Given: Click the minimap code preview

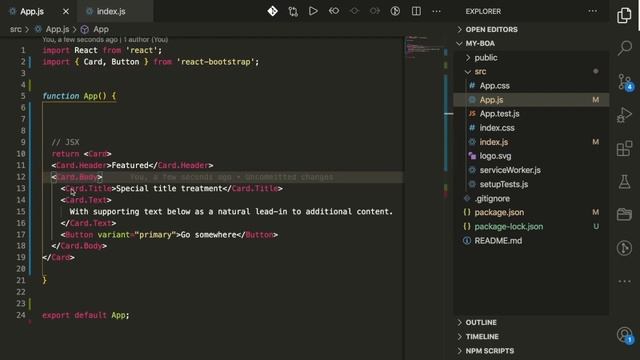Looking at the screenshot, I should [x=423, y=48].
